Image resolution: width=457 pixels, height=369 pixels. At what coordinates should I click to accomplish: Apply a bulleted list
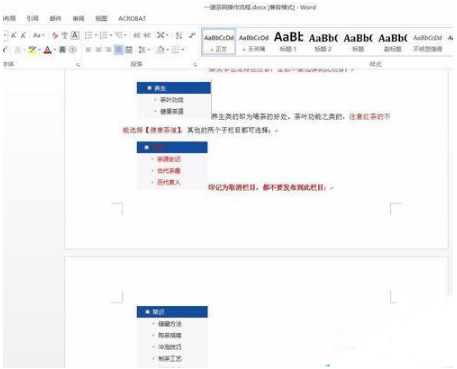tap(88, 35)
